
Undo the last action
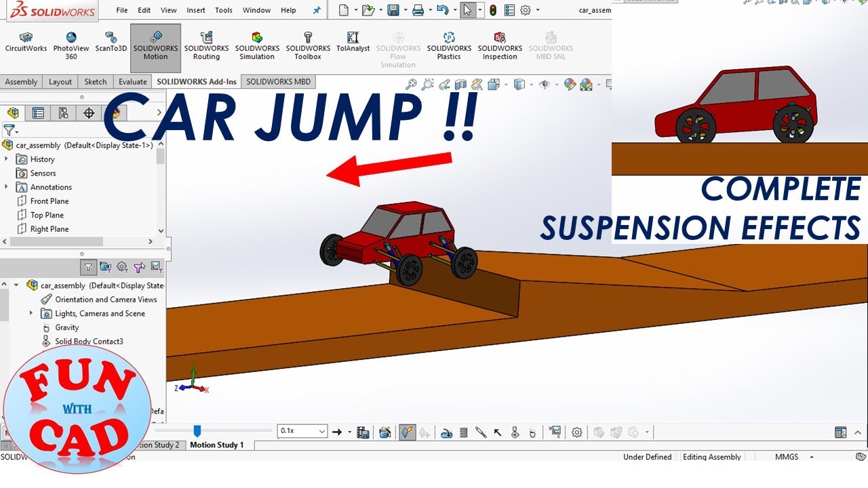(x=442, y=10)
